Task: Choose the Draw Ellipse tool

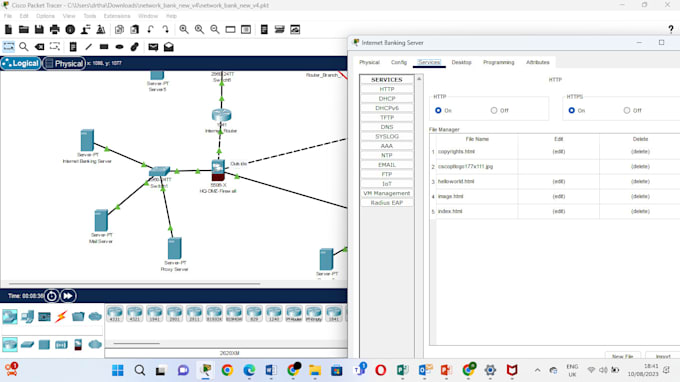Action: pyautogui.click(x=120, y=47)
